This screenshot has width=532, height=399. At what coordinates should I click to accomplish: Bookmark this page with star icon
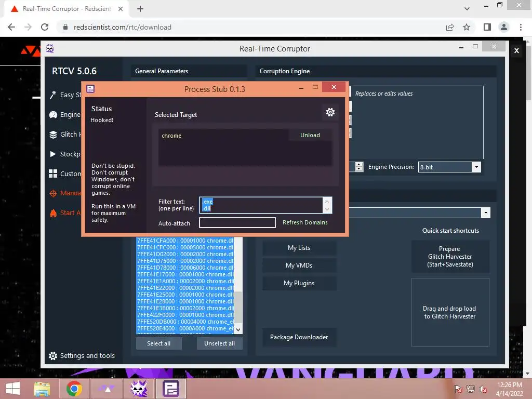(467, 27)
